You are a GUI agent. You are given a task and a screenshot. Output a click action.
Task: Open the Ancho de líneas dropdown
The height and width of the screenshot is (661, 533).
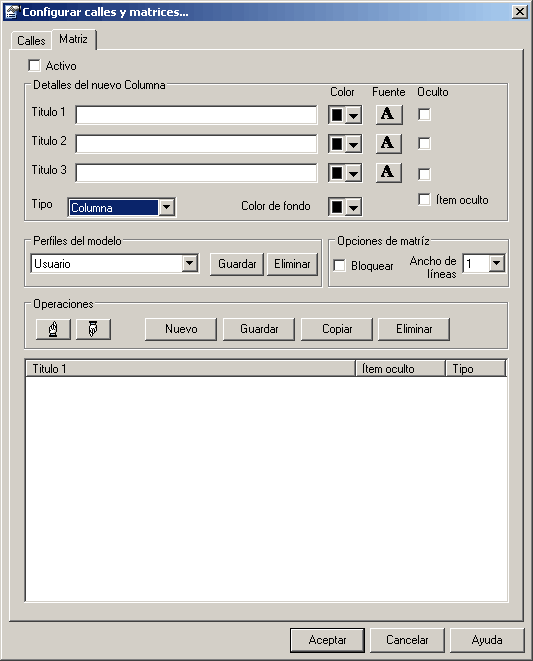click(x=497, y=263)
